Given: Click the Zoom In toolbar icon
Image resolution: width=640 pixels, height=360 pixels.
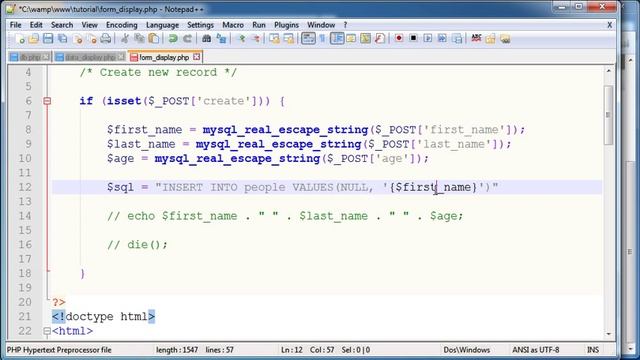Looking at the screenshot, I should [241, 39].
